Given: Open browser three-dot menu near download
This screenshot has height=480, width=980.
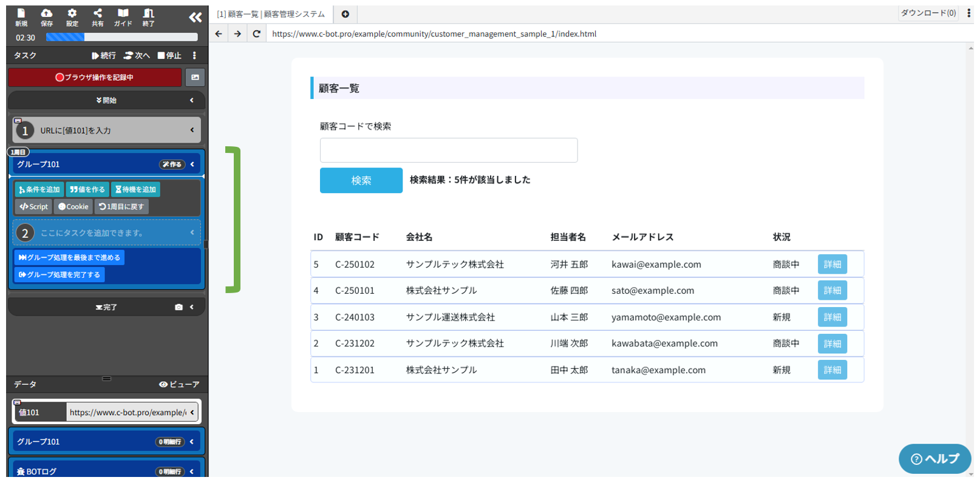Looking at the screenshot, I should click(x=968, y=13).
